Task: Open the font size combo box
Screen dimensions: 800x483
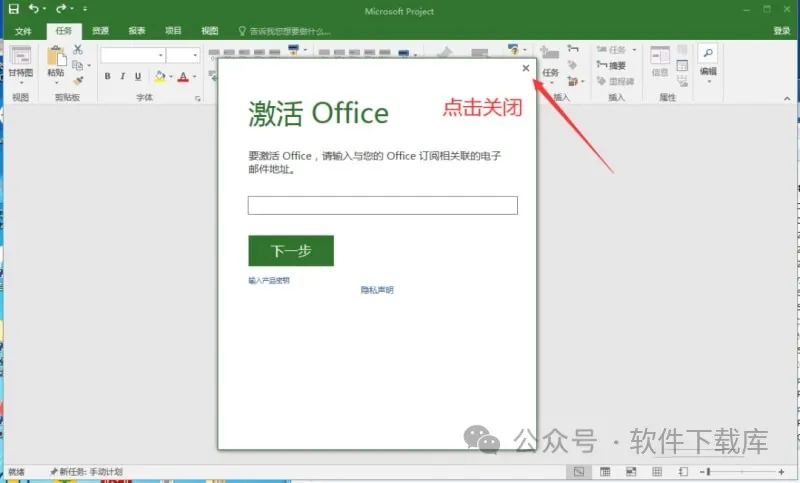Action: pos(183,55)
